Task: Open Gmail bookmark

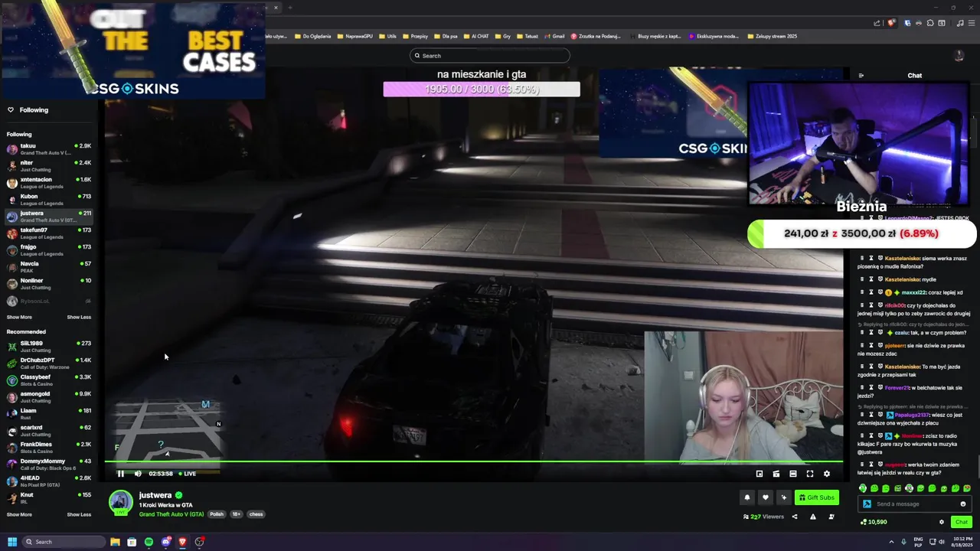Action: 554,36
